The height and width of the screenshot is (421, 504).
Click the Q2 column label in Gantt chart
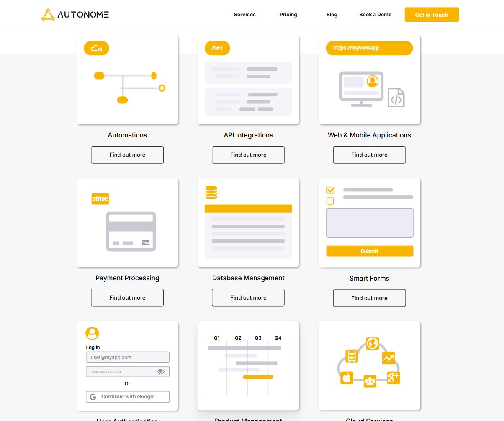(238, 338)
